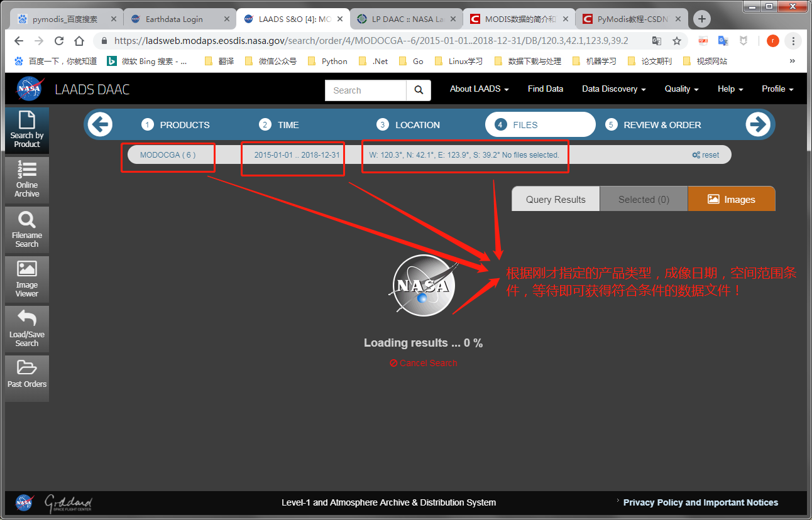Cancel the running search

[423, 362]
